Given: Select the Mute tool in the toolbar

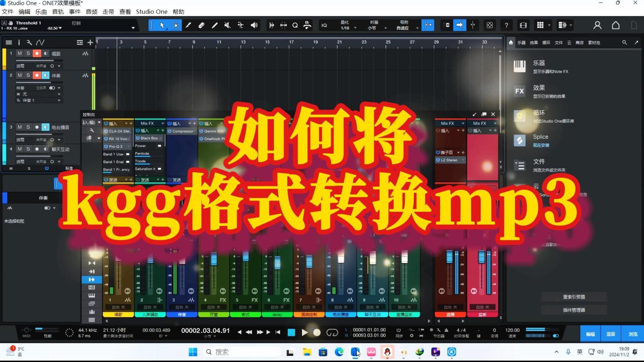Looking at the screenshot, I should tap(227, 25).
